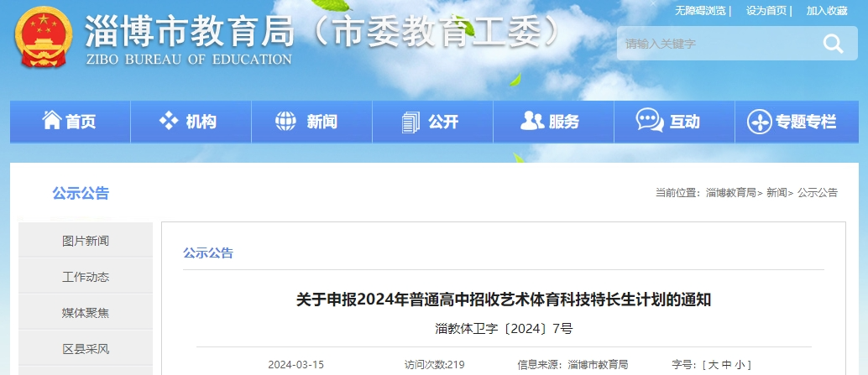Click the globe icon beside 新闻
Viewport: 868px width, 375px height.
[x=286, y=121]
